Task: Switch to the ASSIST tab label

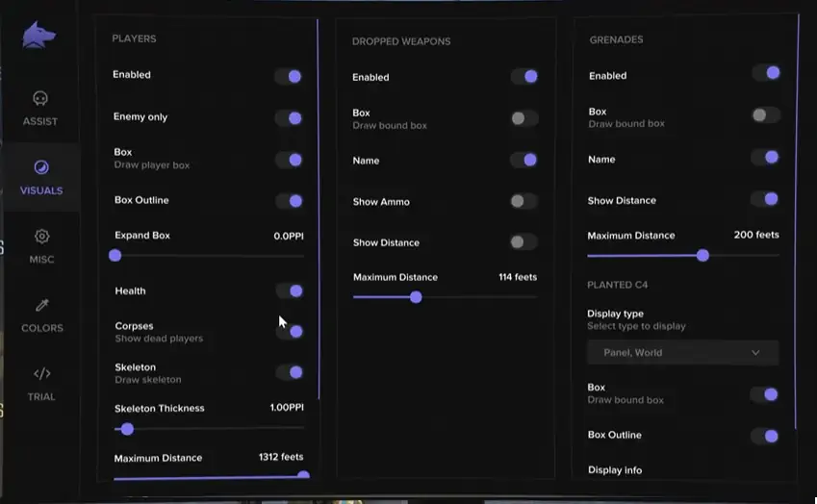Action: (40, 121)
